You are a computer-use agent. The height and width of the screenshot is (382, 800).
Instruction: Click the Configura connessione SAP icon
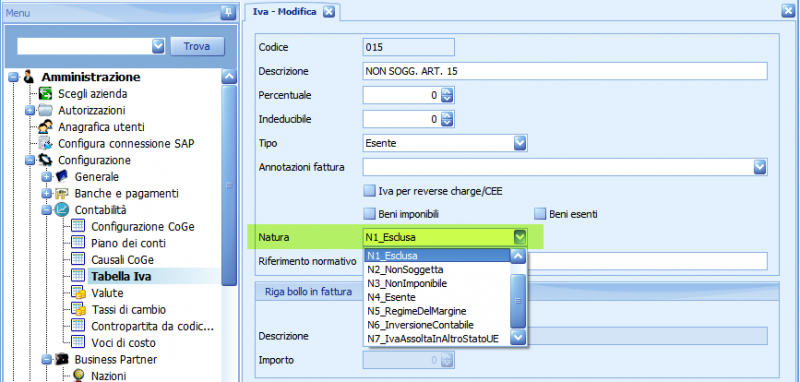point(45,143)
